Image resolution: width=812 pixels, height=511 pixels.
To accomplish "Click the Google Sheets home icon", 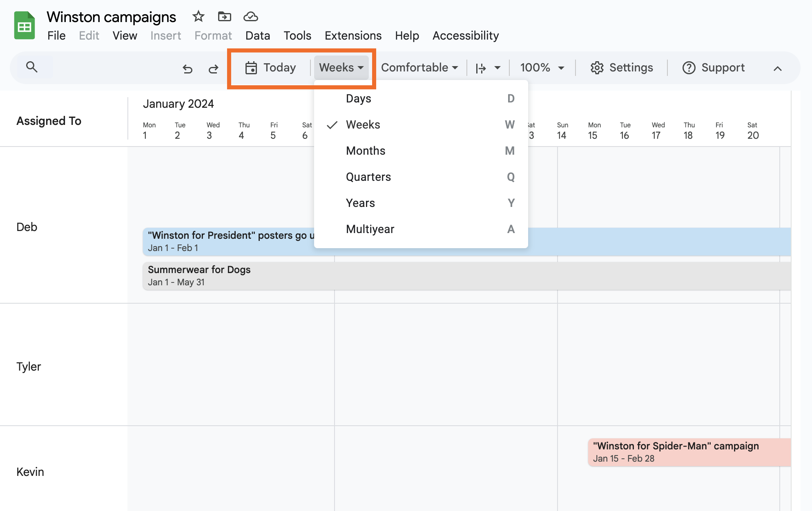I will tap(25, 25).
